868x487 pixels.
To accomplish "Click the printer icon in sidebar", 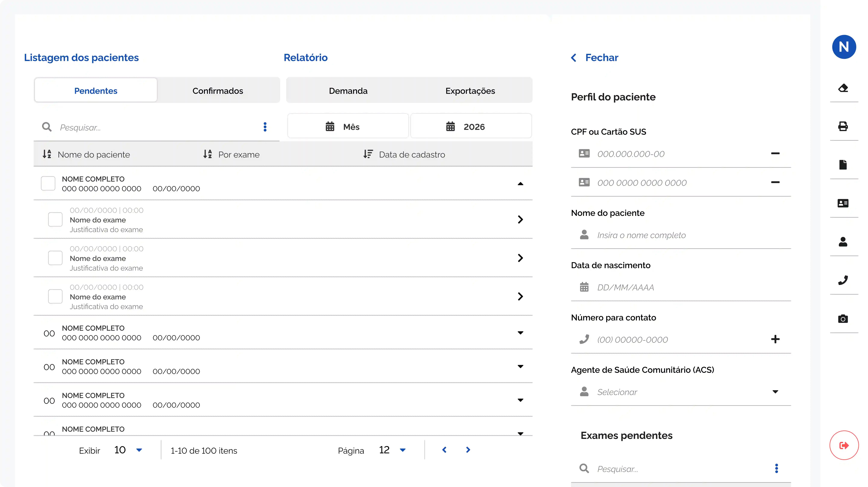I will point(843,126).
